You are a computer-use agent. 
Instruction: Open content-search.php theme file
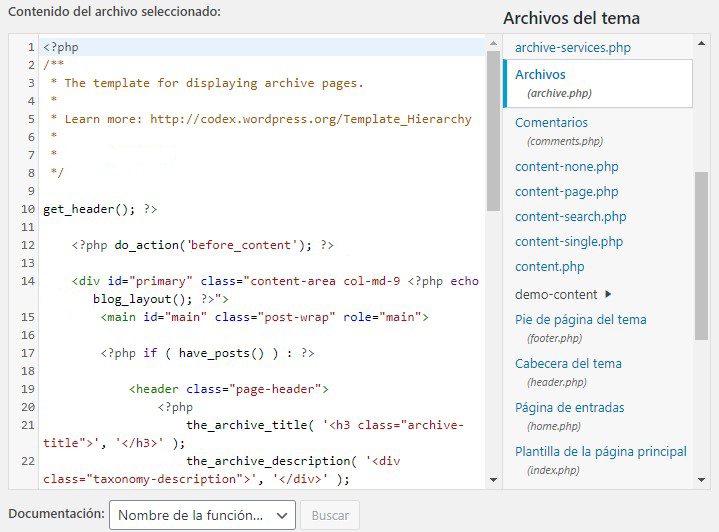(570, 217)
